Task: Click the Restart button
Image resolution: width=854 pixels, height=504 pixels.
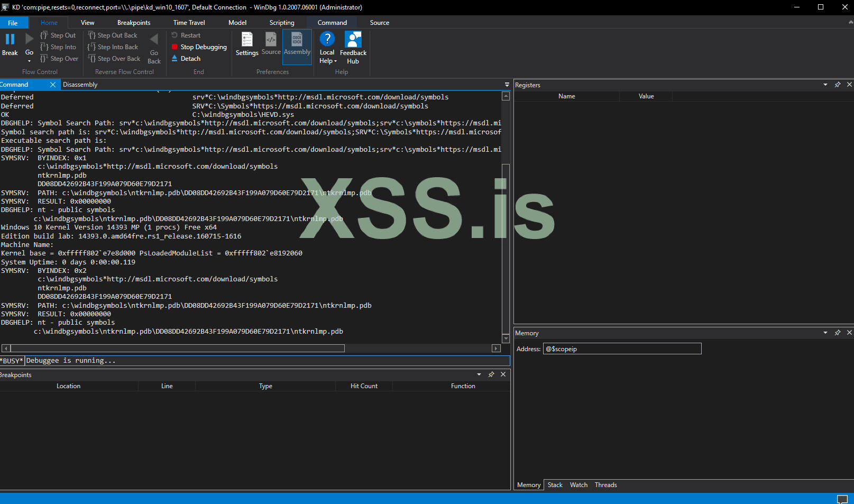Action: point(186,35)
